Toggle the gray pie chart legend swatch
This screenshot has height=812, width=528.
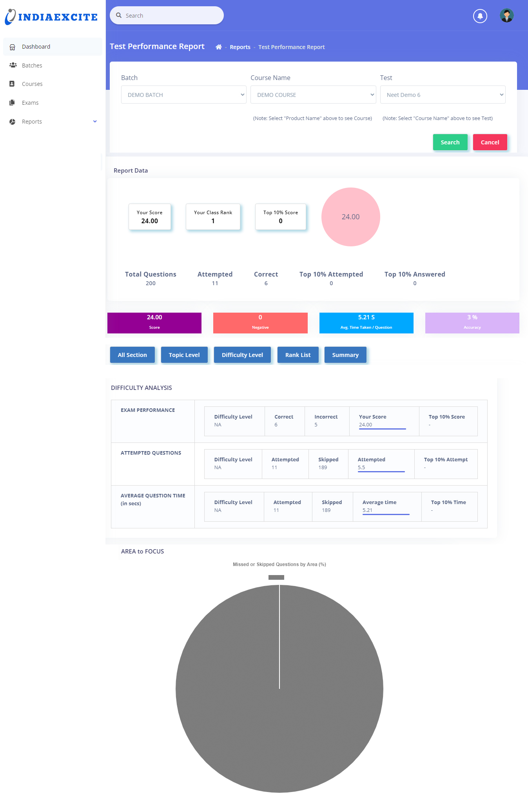pyautogui.click(x=276, y=577)
